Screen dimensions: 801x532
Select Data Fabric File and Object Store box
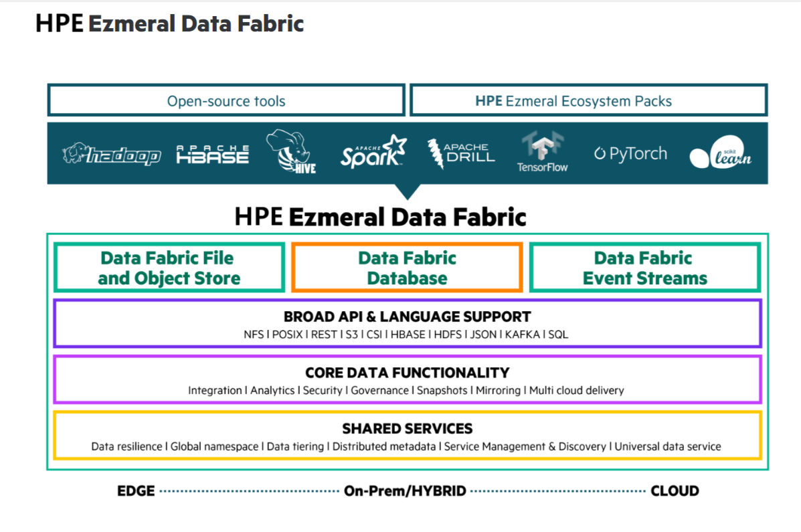point(169,268)
